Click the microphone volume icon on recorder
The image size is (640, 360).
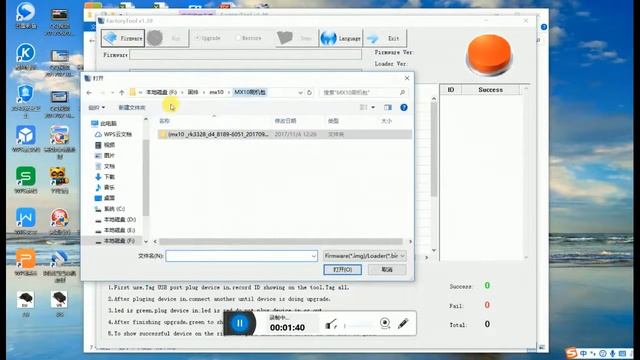tap(331, 324)
